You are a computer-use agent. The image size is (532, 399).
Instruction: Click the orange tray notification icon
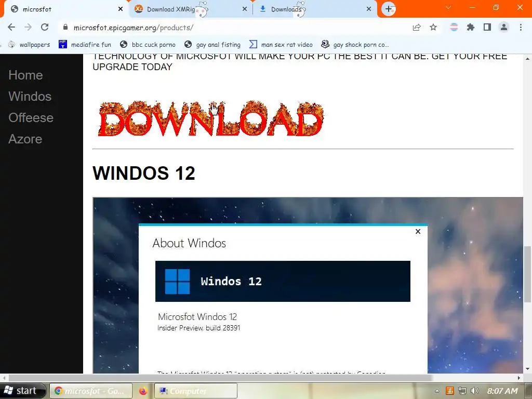tap(449, 391)
